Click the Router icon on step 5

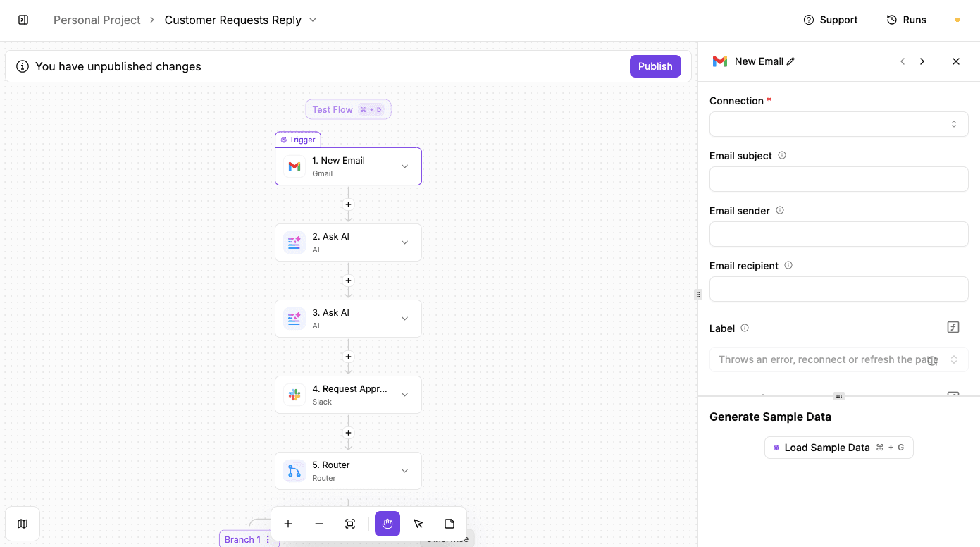(294, 470)
